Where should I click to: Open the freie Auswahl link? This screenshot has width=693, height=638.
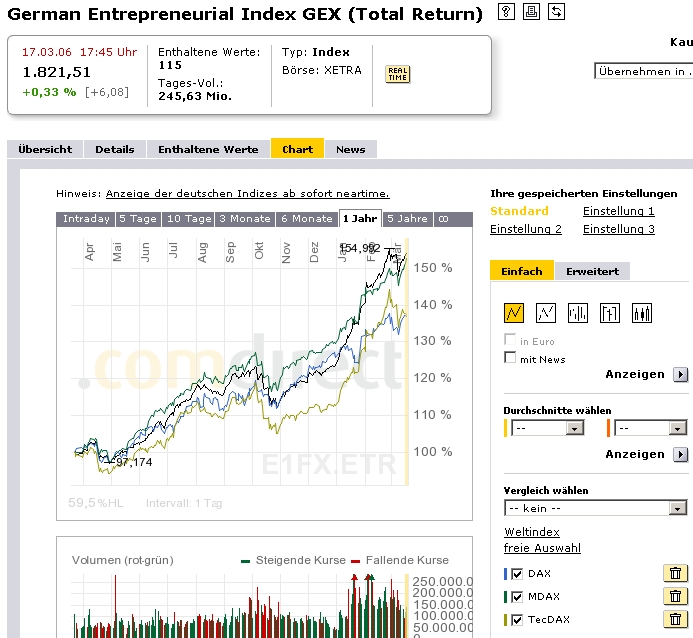coord(542,548)
